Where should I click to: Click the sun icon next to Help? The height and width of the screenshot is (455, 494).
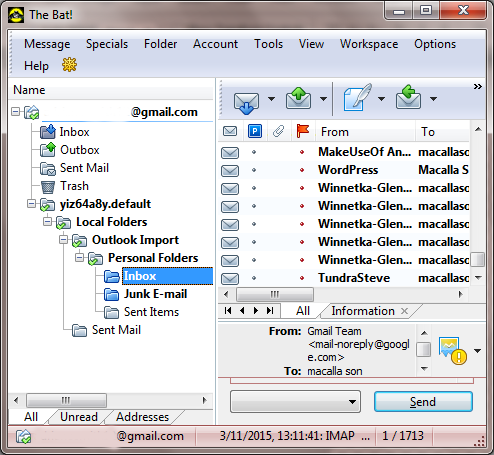69,65
